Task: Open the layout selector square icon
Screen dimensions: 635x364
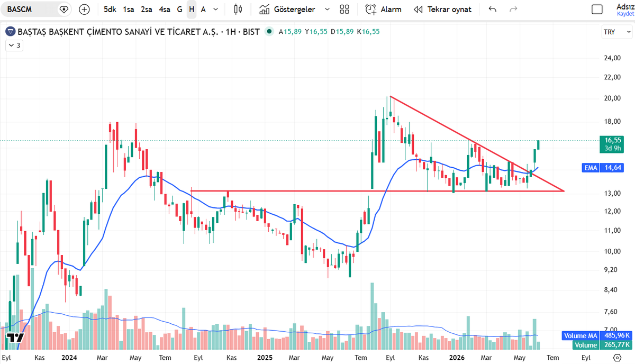Action: (x=597, y=10)
